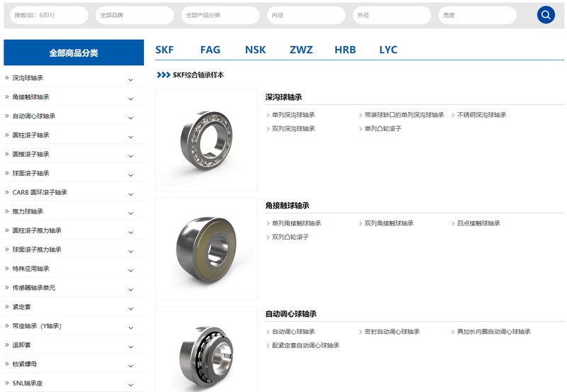Open the 全部品牌 brand dropdown
The image size is (567, 392).
coord(135,15)
